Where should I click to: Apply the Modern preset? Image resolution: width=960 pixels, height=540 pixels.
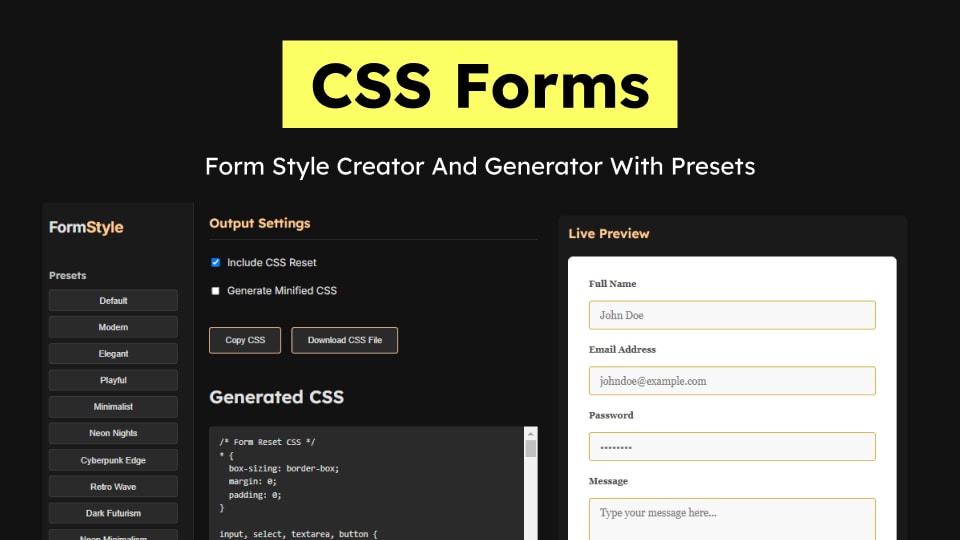tap(113, 327)
